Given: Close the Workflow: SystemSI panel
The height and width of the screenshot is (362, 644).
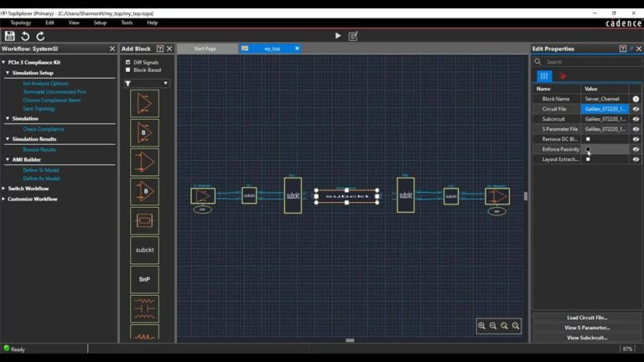Looking at the screenshot, I should point(112,49).
